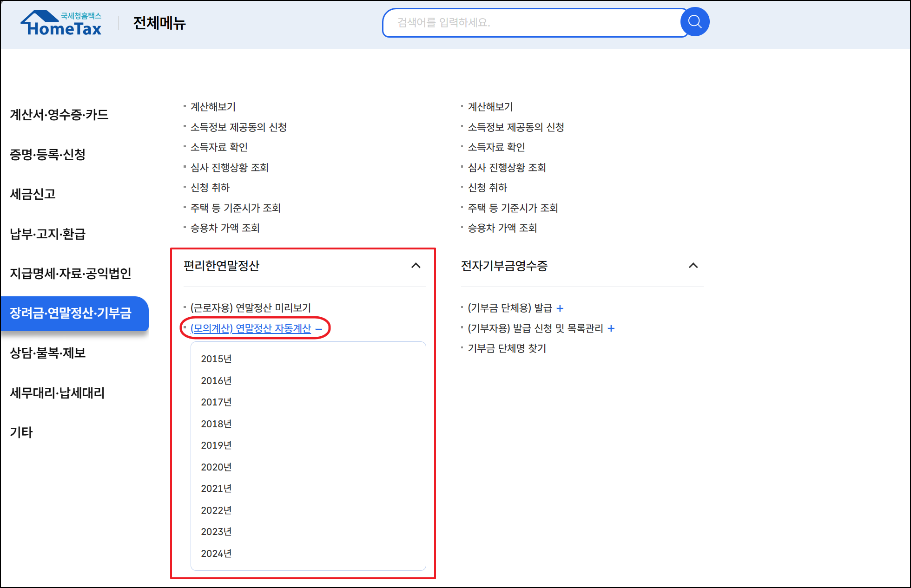This screenshot has width=911, height=588.
Task: Open the 납부·고지·환급 sidebar menu
Action: pos(48,234)
